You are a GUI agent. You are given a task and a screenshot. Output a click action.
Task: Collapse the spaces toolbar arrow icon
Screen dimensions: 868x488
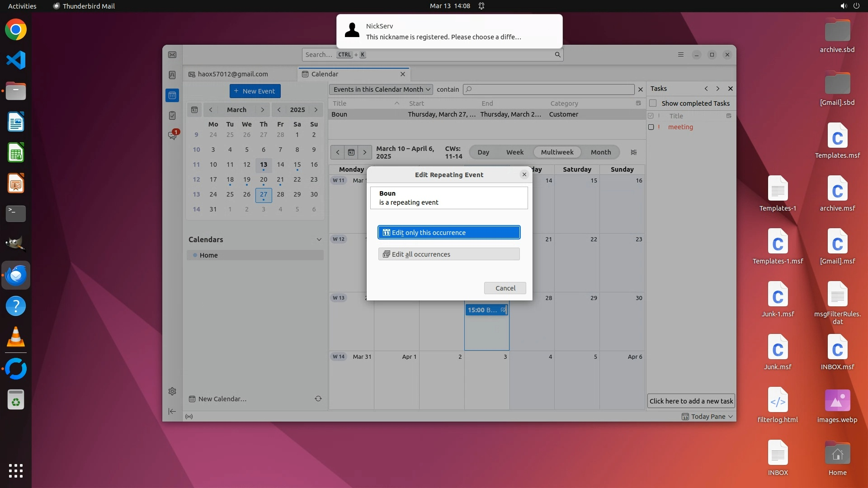[x=172, y=411]
